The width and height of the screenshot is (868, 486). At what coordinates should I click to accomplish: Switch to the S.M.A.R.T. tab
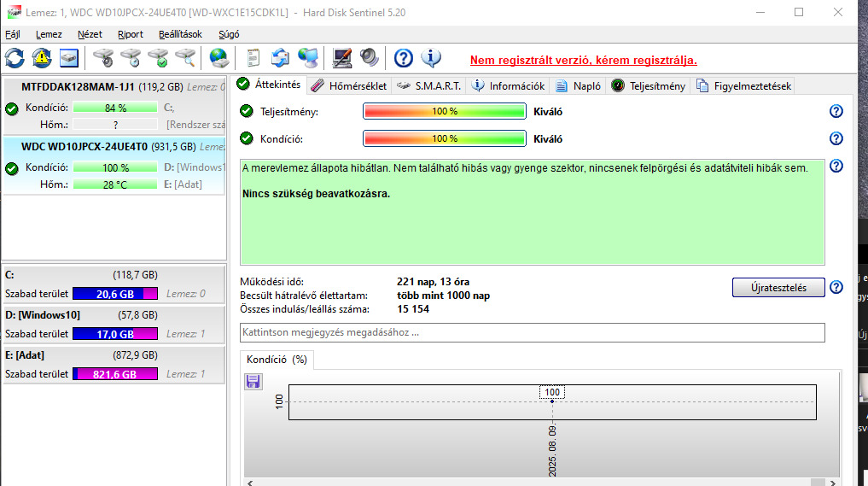pos(429,86)
